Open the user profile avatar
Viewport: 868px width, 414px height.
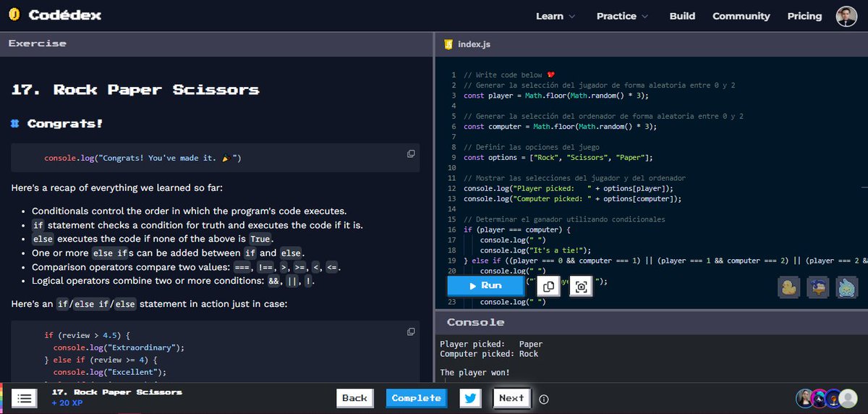pos(846,16)
